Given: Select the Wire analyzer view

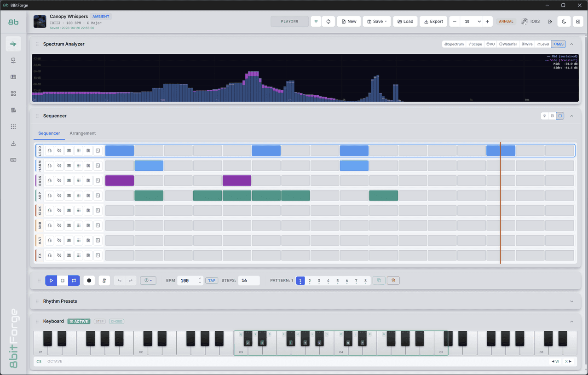Looking at the screenshot, I should (527, 44).
